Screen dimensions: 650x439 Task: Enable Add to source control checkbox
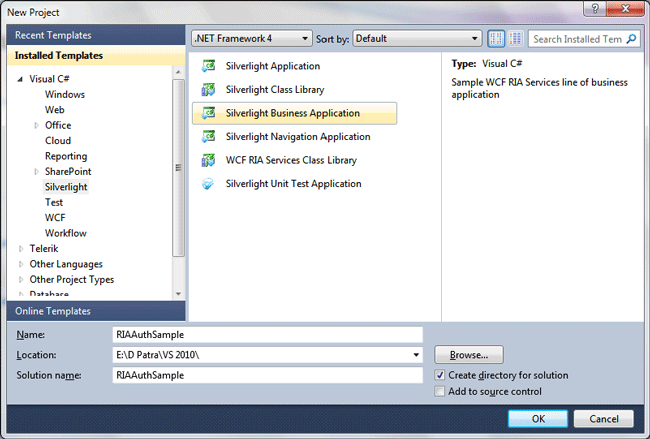point(440,391)
